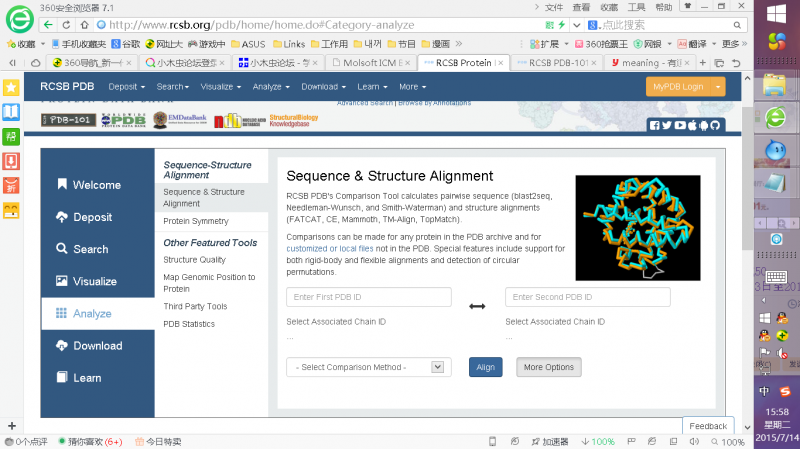The image size is (800, 449).
Task: Open the on-screen keyboard tray icon
Action: [x=776, y=277]
